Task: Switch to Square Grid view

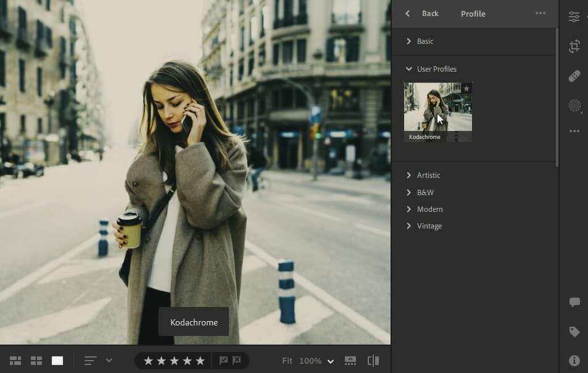Action: coord(36,361)
